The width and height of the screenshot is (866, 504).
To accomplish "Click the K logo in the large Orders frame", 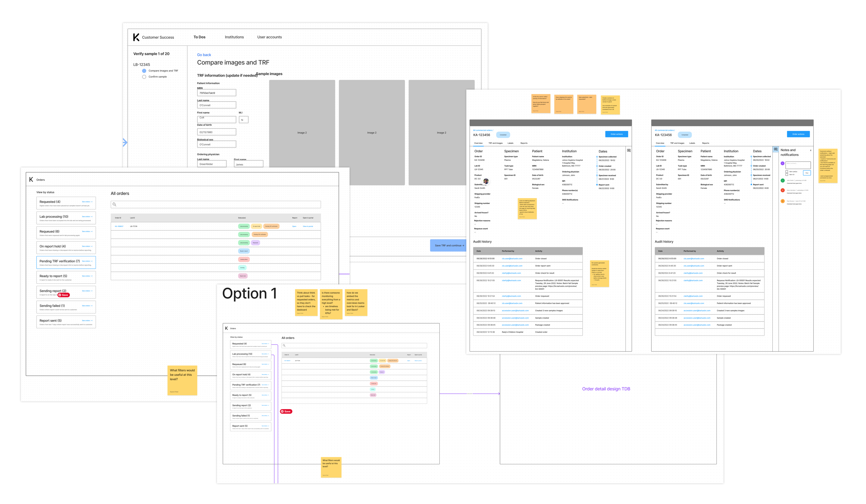I will 31,179.
